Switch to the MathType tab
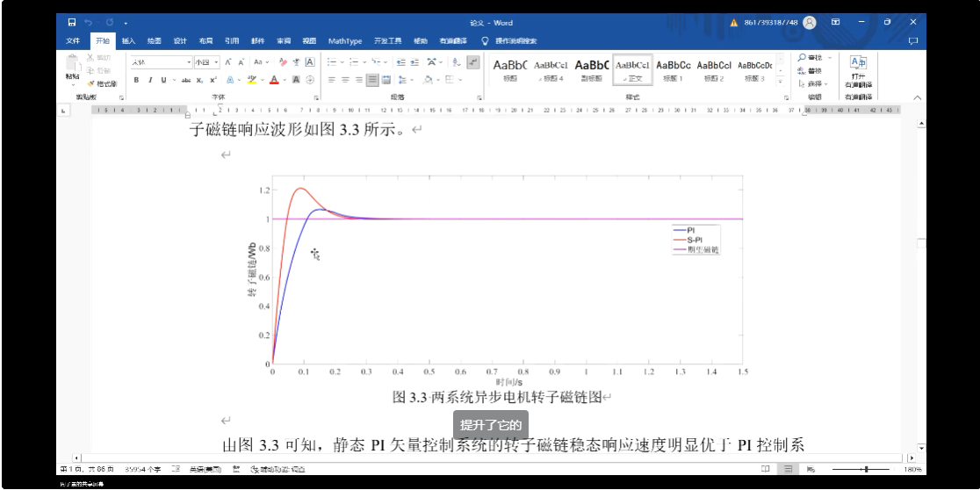This screenshot has height=490, width=980. [x=345, y=41]
